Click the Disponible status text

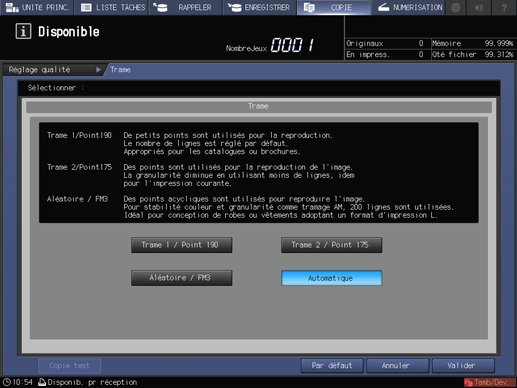(x=69, y=32)
